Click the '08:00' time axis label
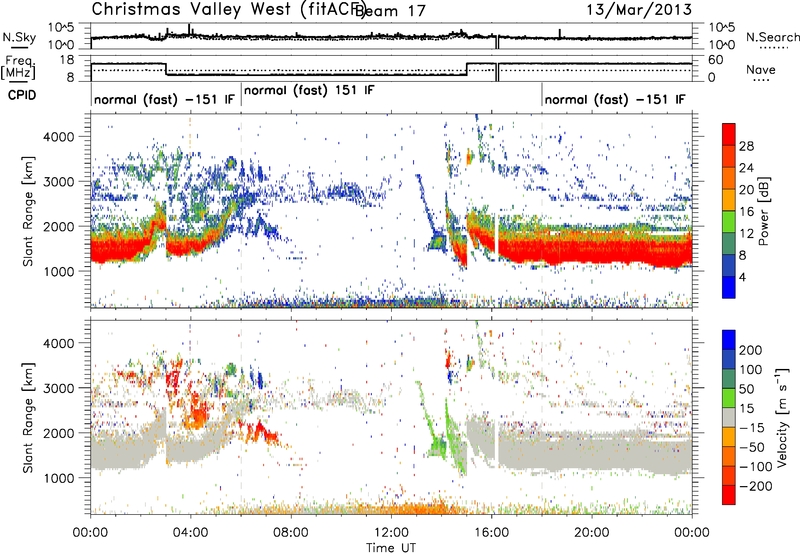Viewport: 800px width, 554px height. click(x=291, y=533)
